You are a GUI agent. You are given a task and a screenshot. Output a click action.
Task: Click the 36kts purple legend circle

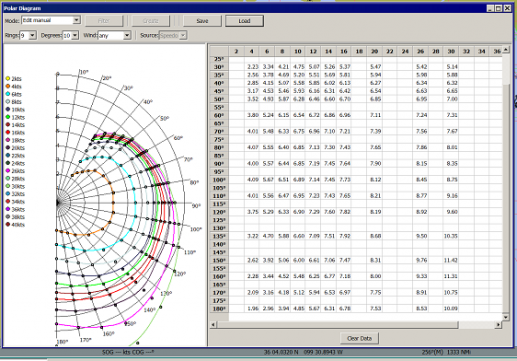point(7,209)
